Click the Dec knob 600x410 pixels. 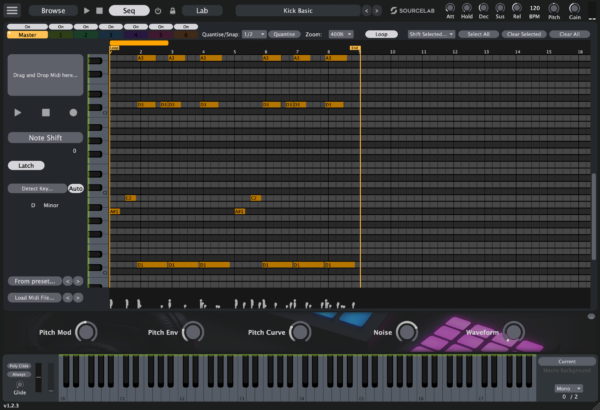pyautogui.click(x=483, y=8)
